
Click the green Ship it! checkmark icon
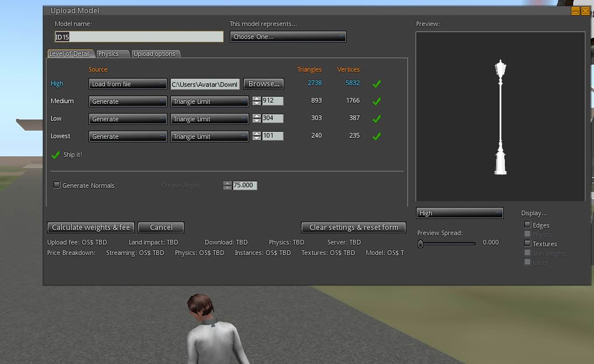click(x=55, y=155)
